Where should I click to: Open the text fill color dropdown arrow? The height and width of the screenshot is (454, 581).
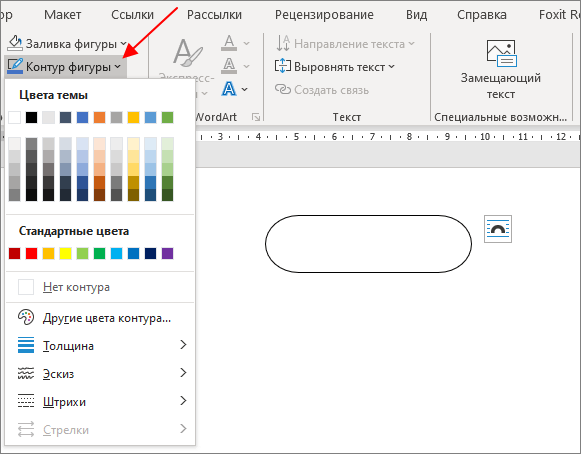click(x=246, y=43)
